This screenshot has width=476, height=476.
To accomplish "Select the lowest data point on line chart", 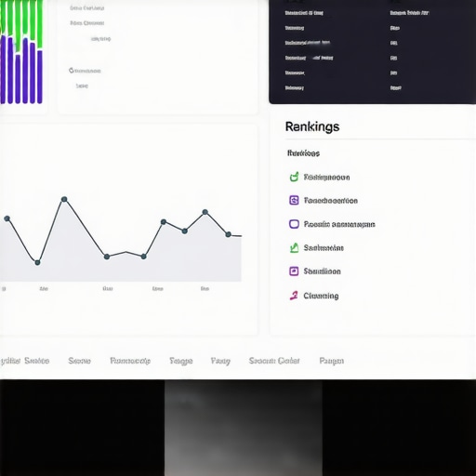I will click(x=37, y=262).
